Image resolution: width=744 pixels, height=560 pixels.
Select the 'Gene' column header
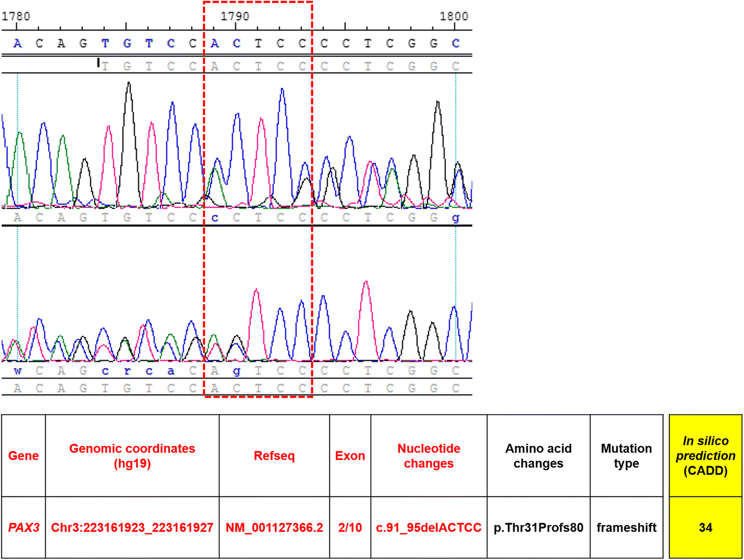point(24,456)
